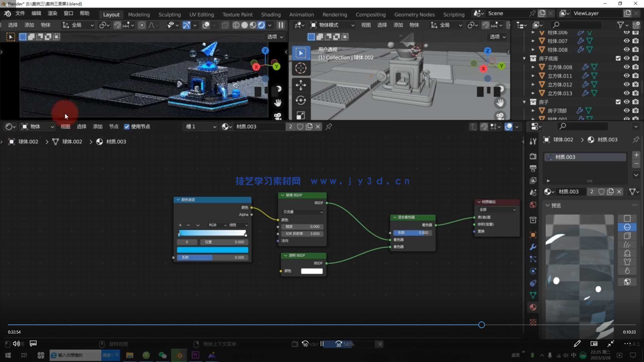
Task: Switch to the Shading workspace tab
Action: tap(271, 14)
